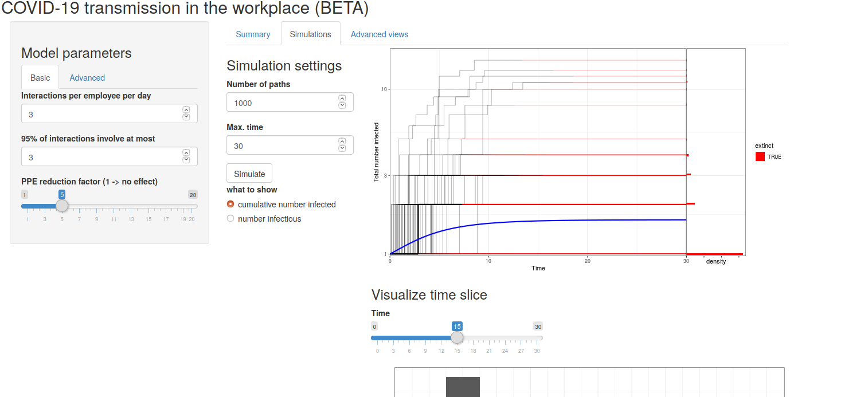The width and height of the screenshot is (868, 397).
Task: Open Advanced model parameters tab
Action: [x=87, y=78]
